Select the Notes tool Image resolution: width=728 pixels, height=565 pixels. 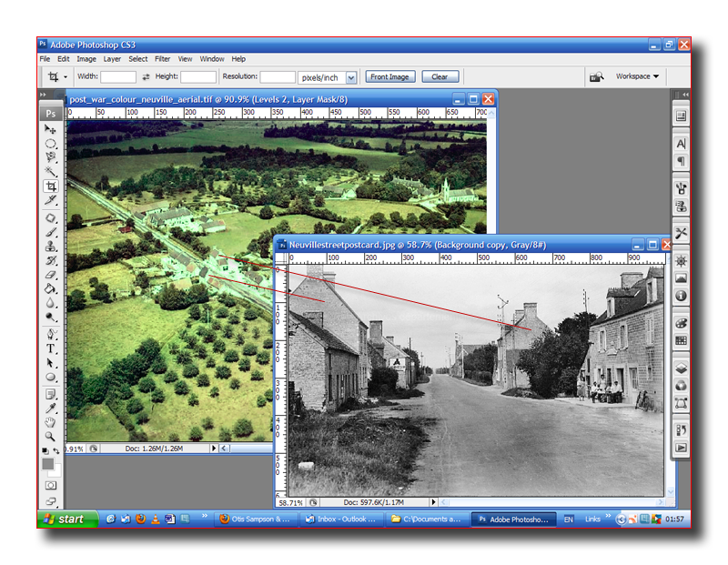click(x=50, y=394)
